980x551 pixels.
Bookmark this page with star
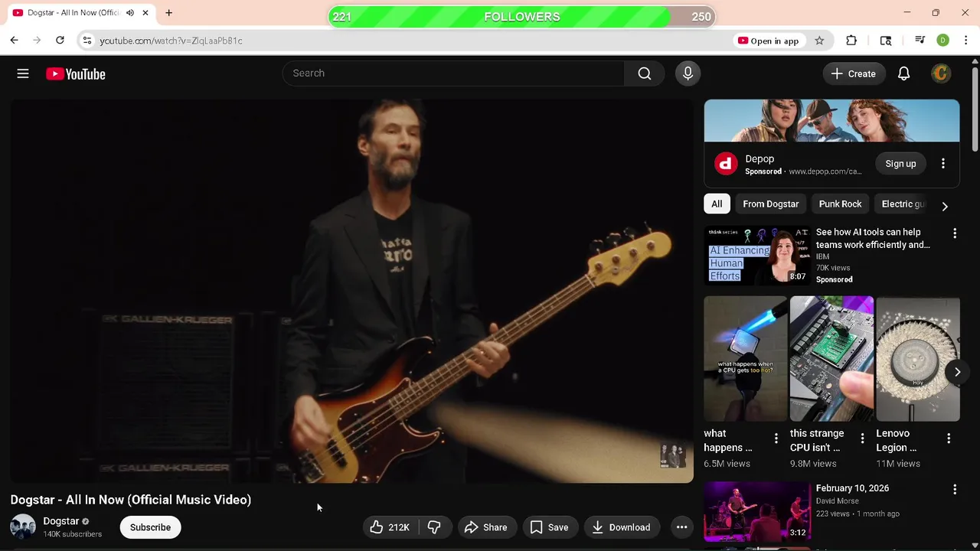point(819,41)
